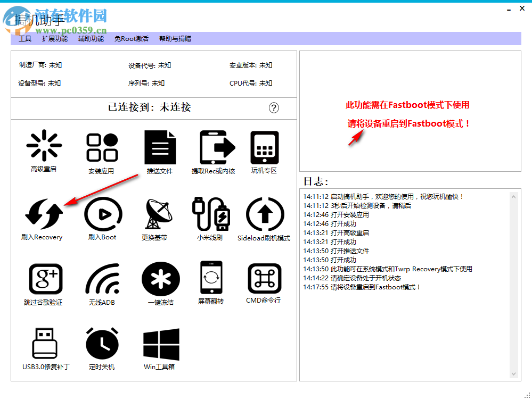Click the question mark help icon
Screen dimensions: 532x400
pyautogui.click(x=274, y=108)
